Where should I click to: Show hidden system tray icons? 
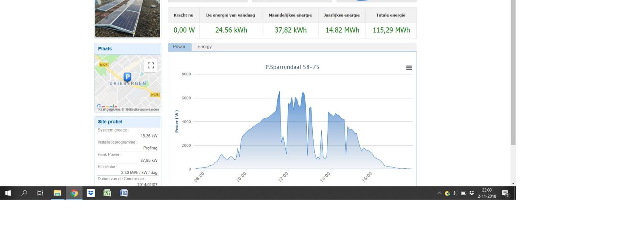click(439, 193)
